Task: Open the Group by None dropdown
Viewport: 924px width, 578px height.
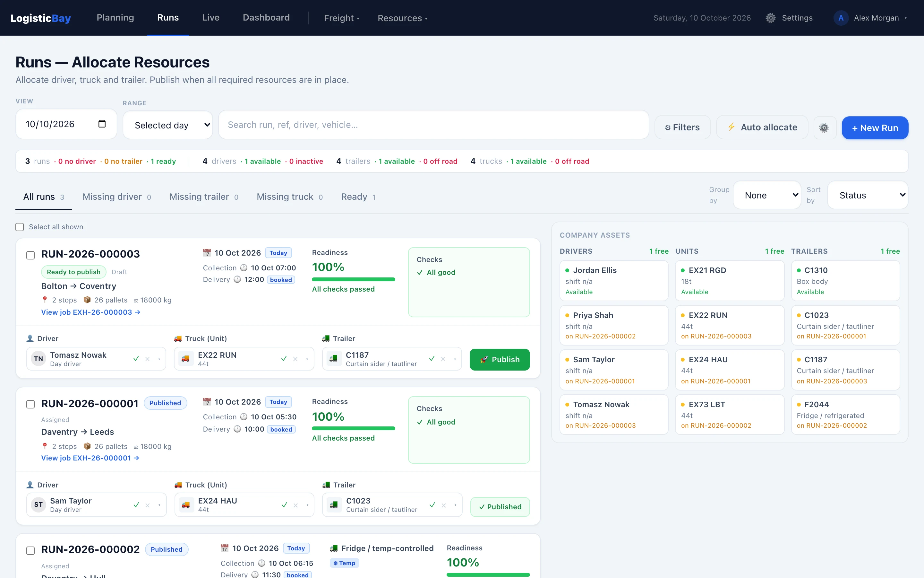Action: (x=767, y=195)
